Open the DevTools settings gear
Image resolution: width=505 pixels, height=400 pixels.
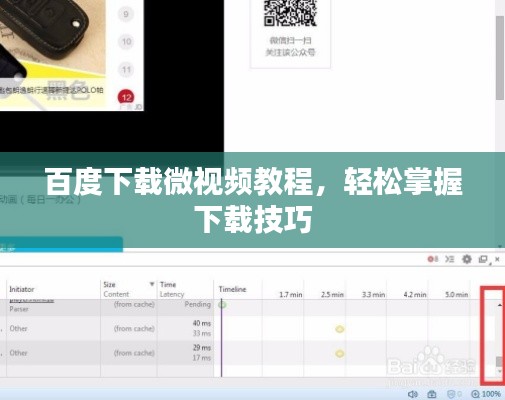467,259
